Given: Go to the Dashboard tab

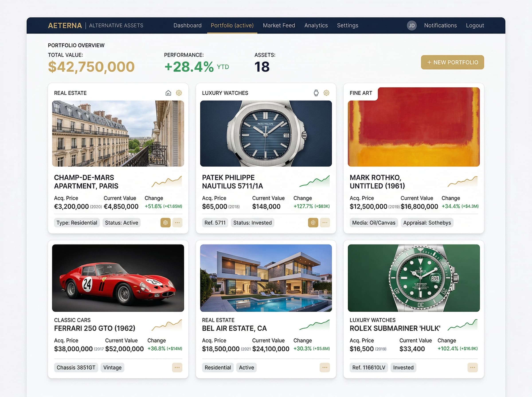Looking at the screenshot, I should click(x=188, y=25).
